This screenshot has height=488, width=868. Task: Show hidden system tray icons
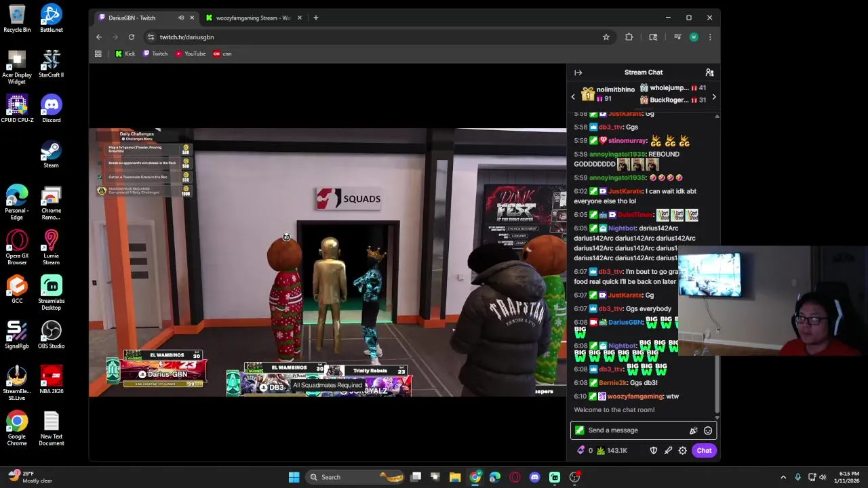pos(783,477)
